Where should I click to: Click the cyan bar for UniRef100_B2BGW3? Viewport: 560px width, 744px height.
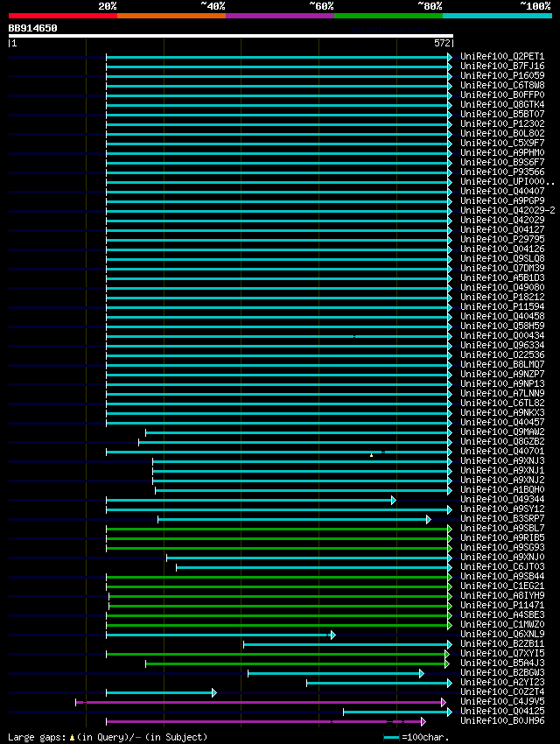334,673
